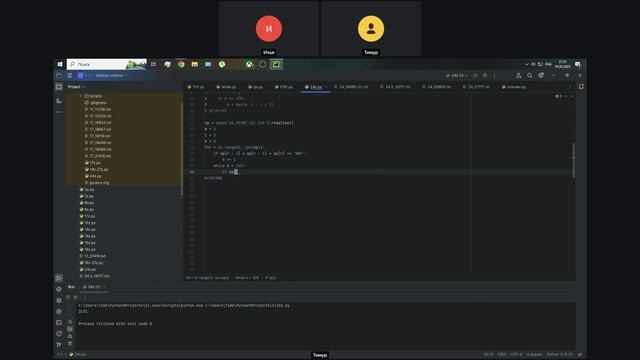Image resolution: width=640 pixels, height=360 pixels.
Task: Click the editor vertical scrollbar
Action: click(x=573, y=160)
